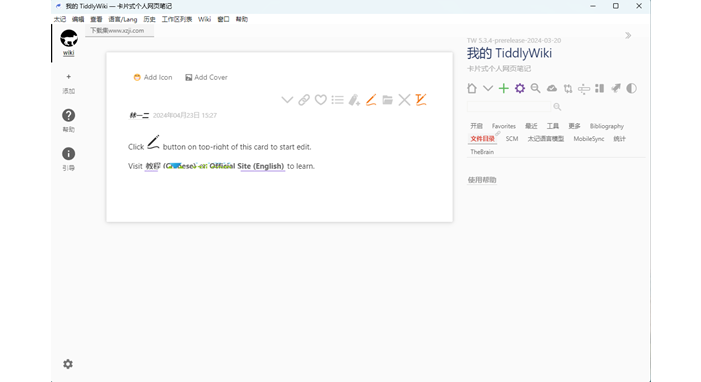Click the orange edit pencil icon on card
The width and height of the screenshot is (701, 382).
(x=371, y=100)
